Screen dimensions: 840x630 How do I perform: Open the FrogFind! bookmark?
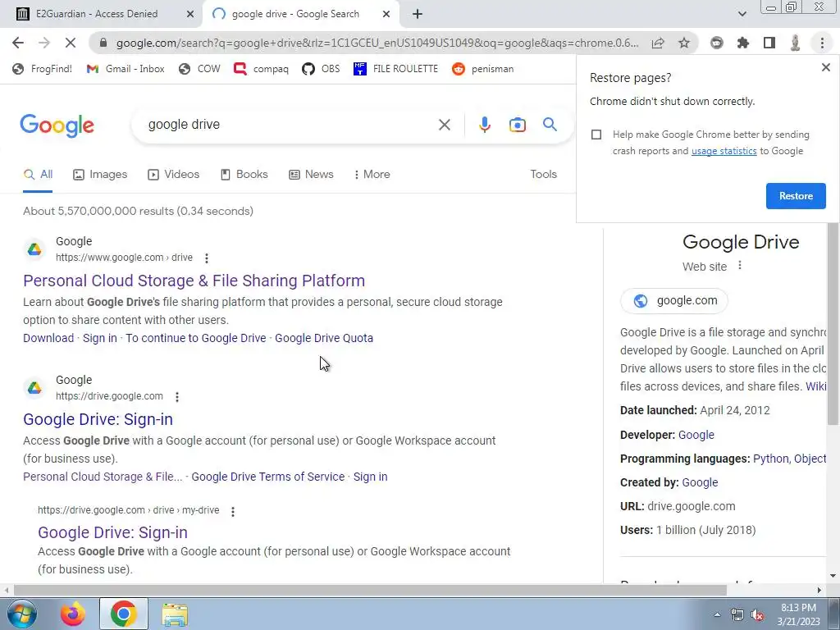(42, 69)
